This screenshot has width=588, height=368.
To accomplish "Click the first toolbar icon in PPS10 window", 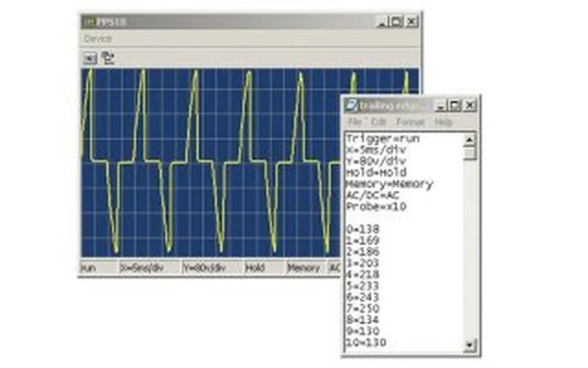I will tap(90, 59).
